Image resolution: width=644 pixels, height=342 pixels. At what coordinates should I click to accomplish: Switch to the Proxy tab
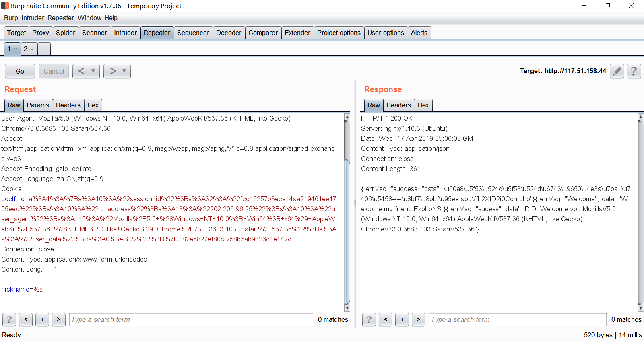pos(41,33)
